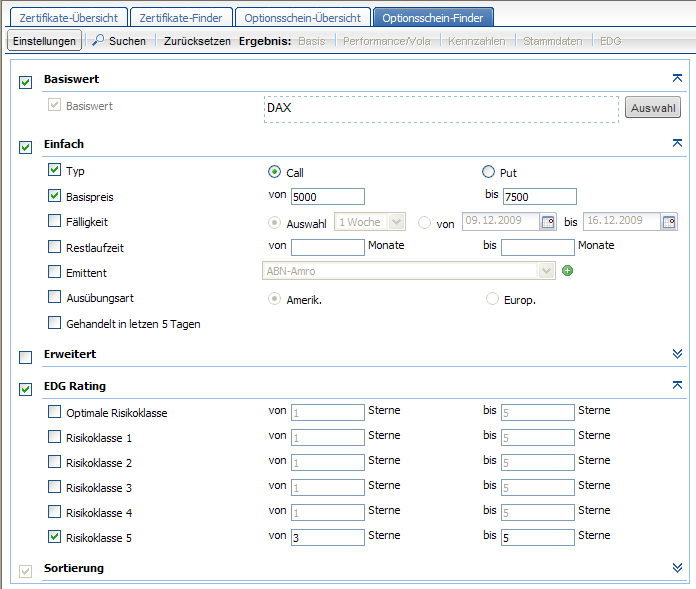Open calendar picker for 09.12.2009 date
Viewport: 696px width, 589px height.
[547, 222]
